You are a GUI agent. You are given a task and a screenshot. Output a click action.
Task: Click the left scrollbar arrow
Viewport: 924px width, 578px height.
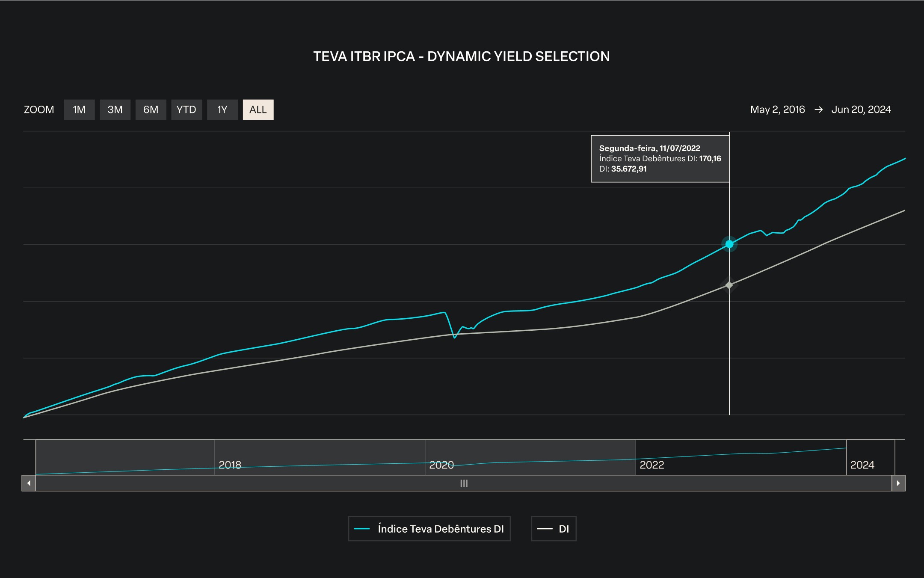click(x=29, y=483)
